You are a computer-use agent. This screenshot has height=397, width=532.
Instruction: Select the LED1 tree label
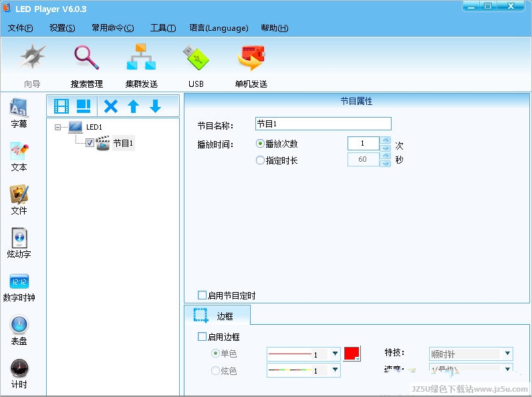pyautogui.click(x=94, y=127)
